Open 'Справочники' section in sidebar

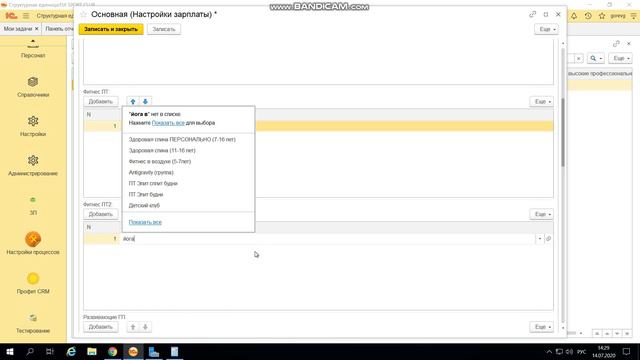[33, 87]
